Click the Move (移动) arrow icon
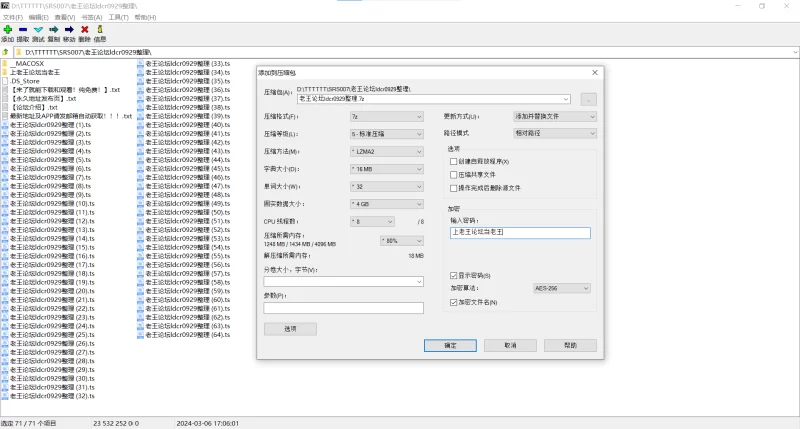 pyautogui.click(x=69, y=30)
